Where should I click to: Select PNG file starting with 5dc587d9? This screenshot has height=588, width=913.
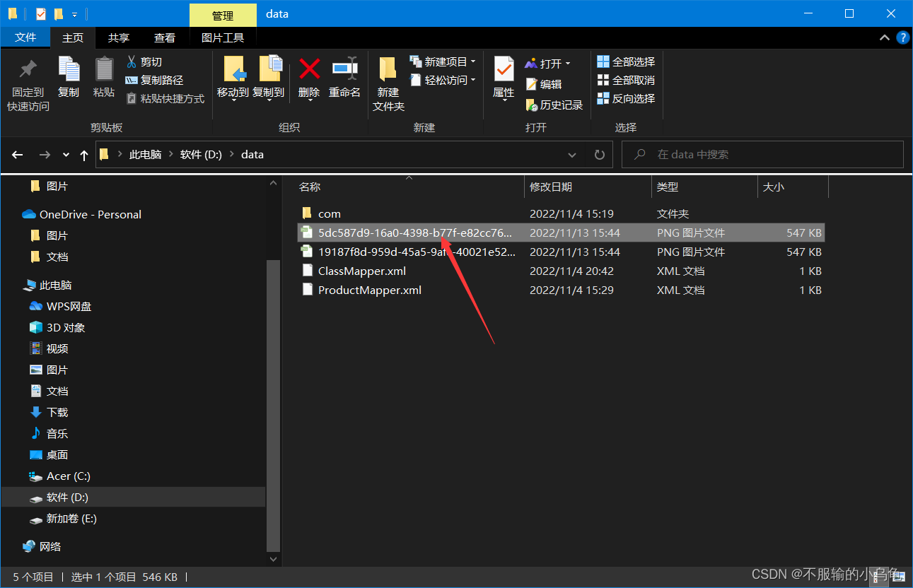pyautogui.click(x=560, y=233)
